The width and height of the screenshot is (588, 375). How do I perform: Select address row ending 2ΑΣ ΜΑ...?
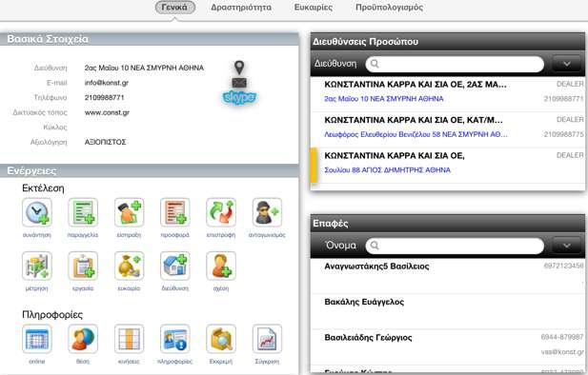448,93
